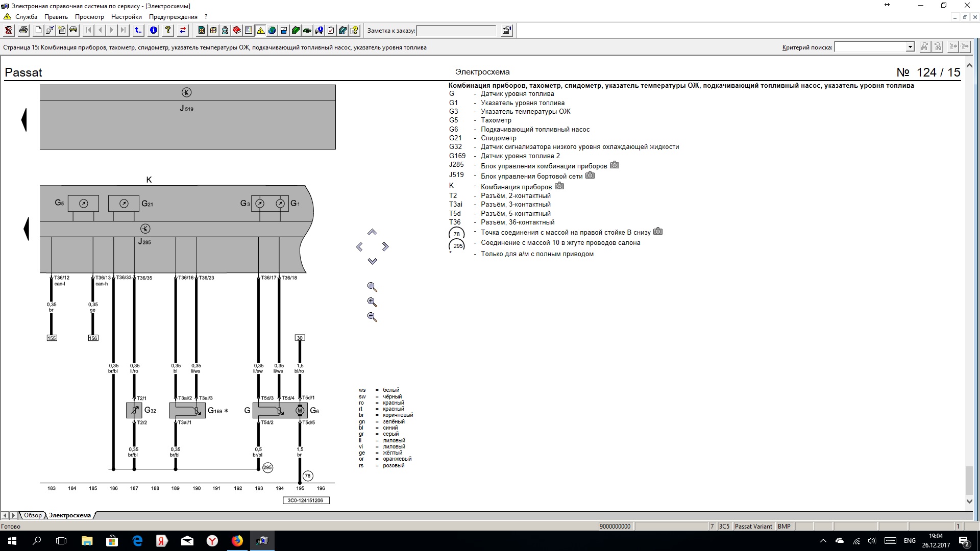Image resolution: width=980 pixels, height=551 pixels.
Task: Click the car icon in the toolbar
Action: coord(73,31)
